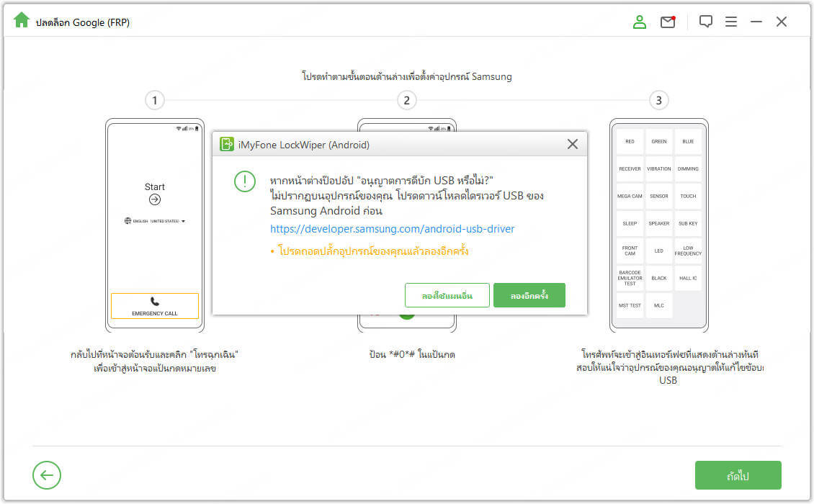Click the green exclamation warning icon

pos(244,181)
